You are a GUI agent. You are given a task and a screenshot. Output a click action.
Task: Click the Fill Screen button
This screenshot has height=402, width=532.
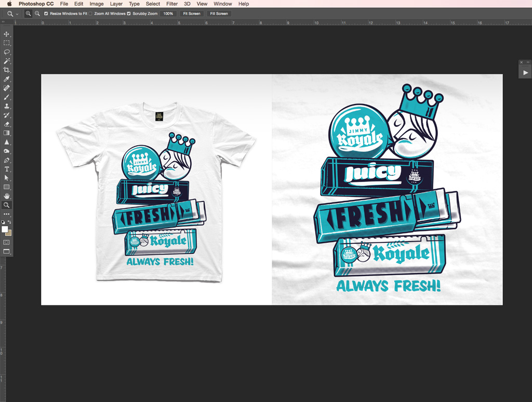219,14
